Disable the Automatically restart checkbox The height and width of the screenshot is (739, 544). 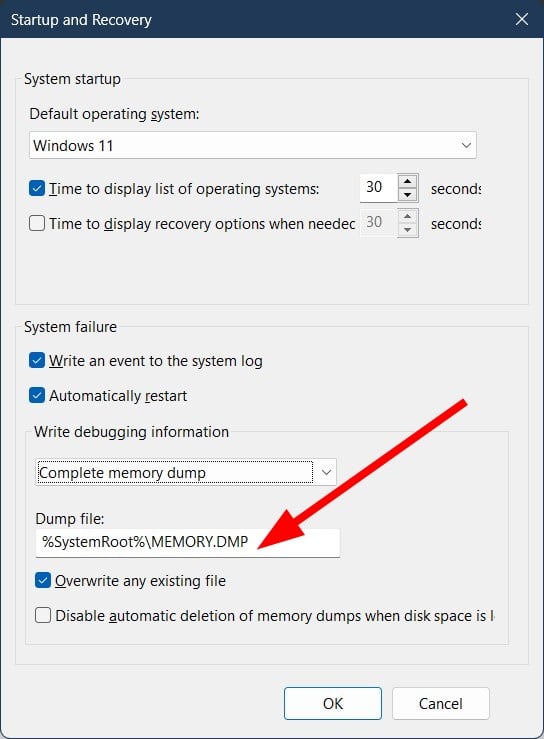pos(37,395)
